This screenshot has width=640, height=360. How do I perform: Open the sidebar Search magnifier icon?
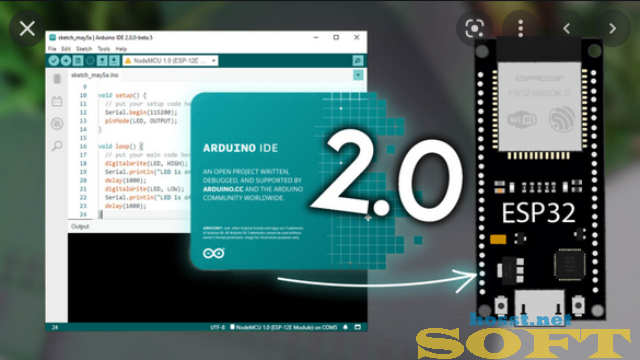click(57, 146)
